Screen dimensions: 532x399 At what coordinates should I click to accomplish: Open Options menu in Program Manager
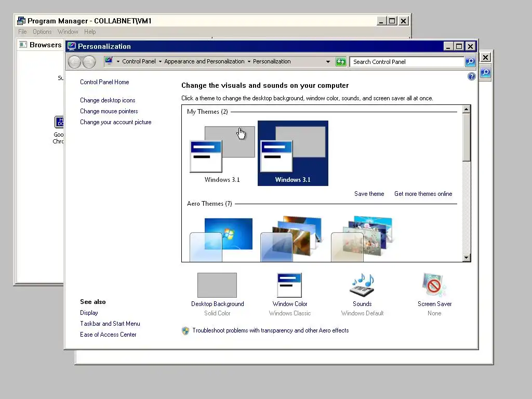(x=42, y=32)
